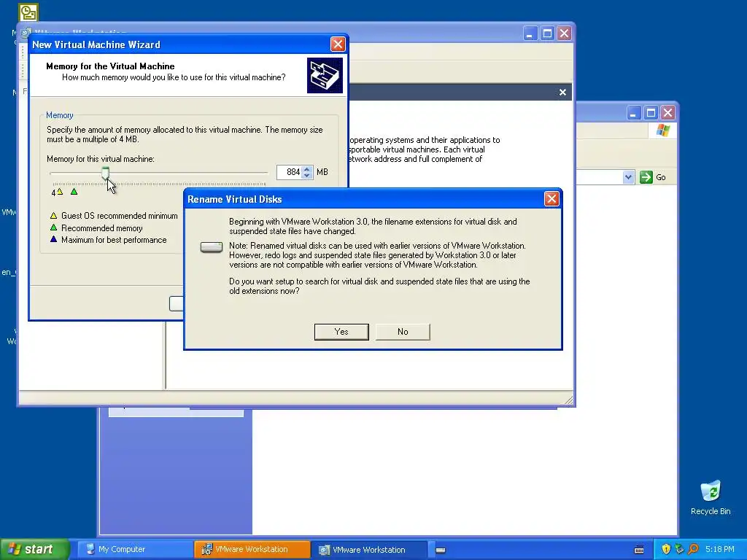
Task: Click the desktop icon at top-left corner
Action: pos(28,12)
